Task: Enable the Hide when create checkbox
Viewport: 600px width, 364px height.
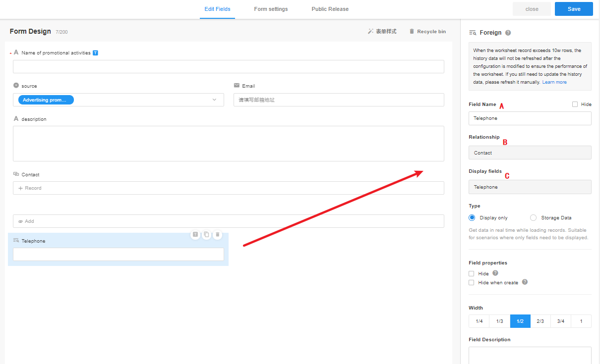Action: point(472,283)
